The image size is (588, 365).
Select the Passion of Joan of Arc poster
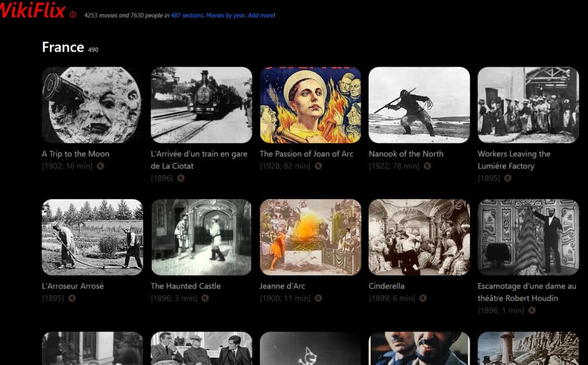click(310, 104)
